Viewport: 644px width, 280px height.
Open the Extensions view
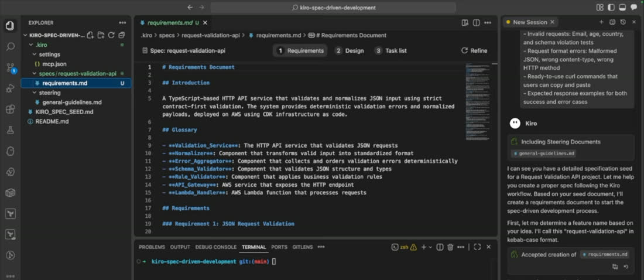[x=11, y=110]
